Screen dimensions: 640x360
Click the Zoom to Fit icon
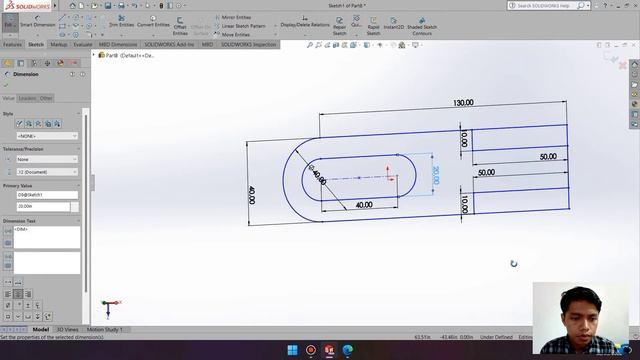pos(310,45)
